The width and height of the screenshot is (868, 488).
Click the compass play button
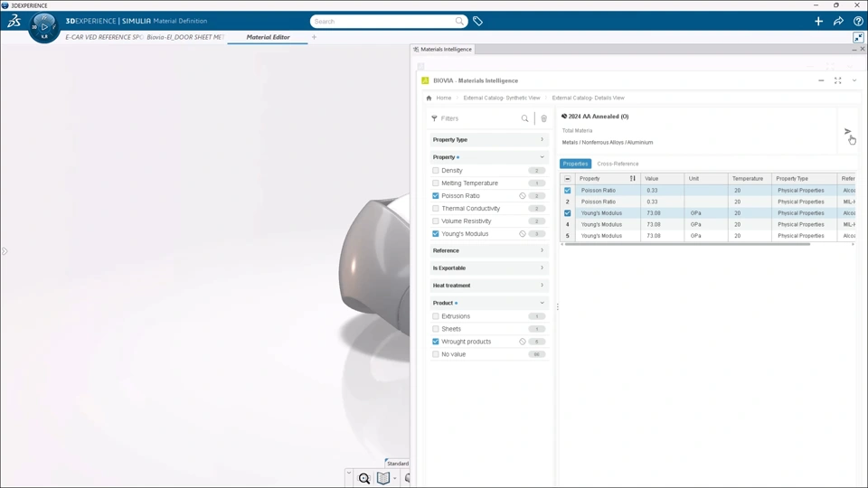click(44, 26)
